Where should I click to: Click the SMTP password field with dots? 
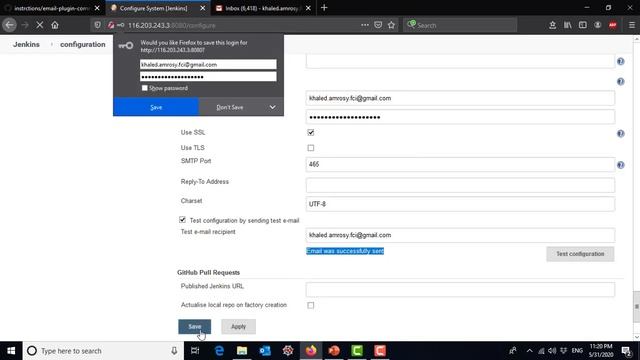point(460,117)
